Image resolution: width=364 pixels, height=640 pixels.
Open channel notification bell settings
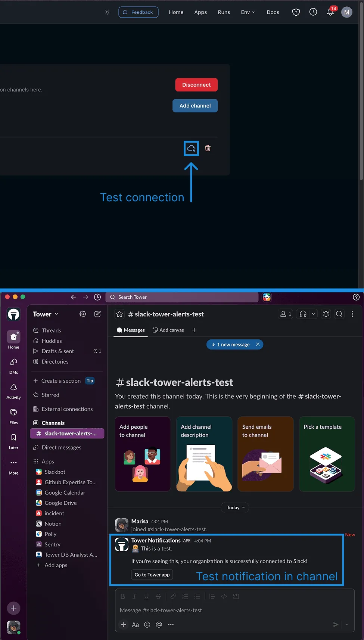[x=326, y=314]
